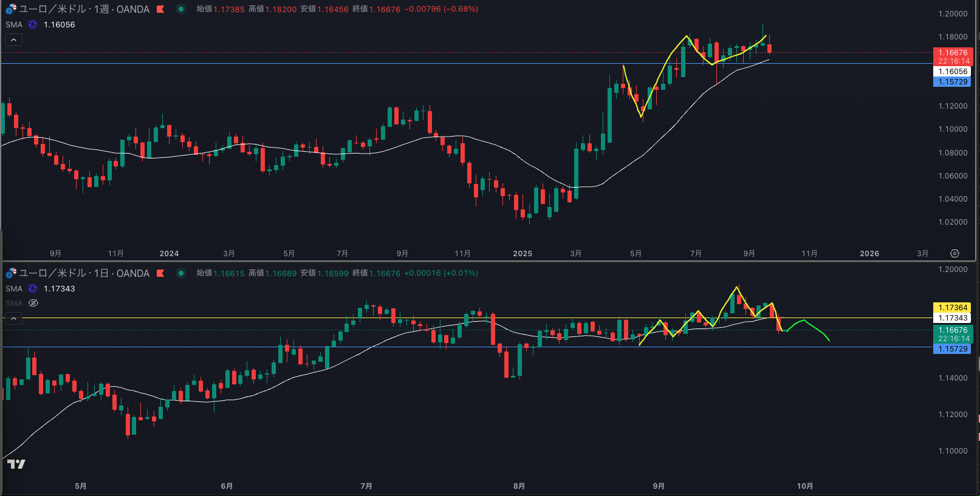Click the red flag marker on weekly chart
The height and width of the screenshot is (496, 980).
[160, 9]
